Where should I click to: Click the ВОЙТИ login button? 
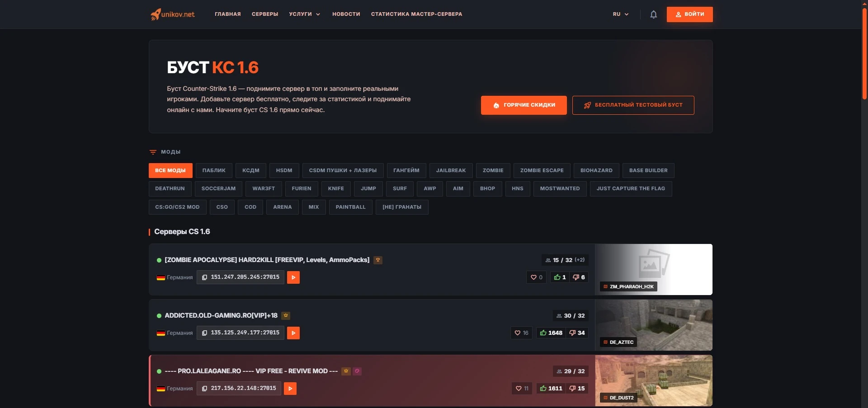pyautogui.click(x=690, y=14)
